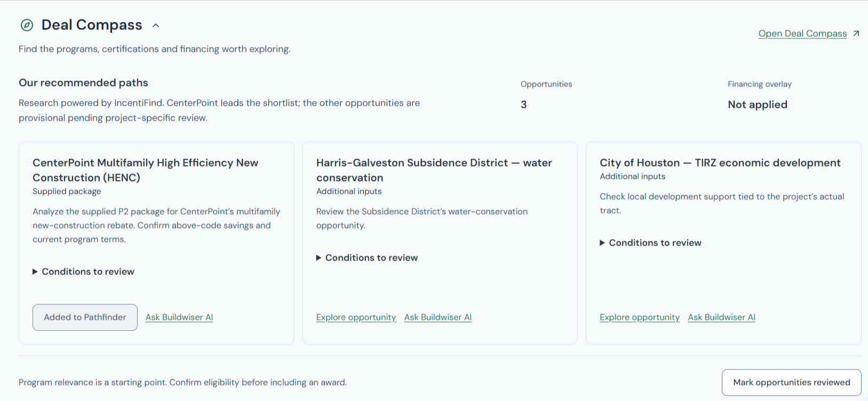This screenshot has width=868, height=401.
Task: Mark opportunities reviewed
Action: pos(792,382)
